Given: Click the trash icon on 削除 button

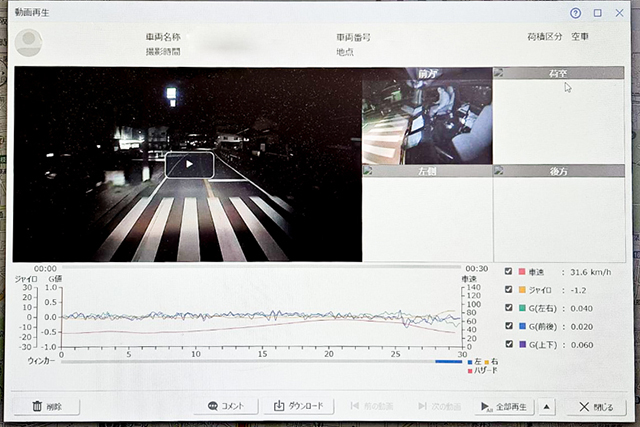Looking at the screenshot, I should coord(37,406).
